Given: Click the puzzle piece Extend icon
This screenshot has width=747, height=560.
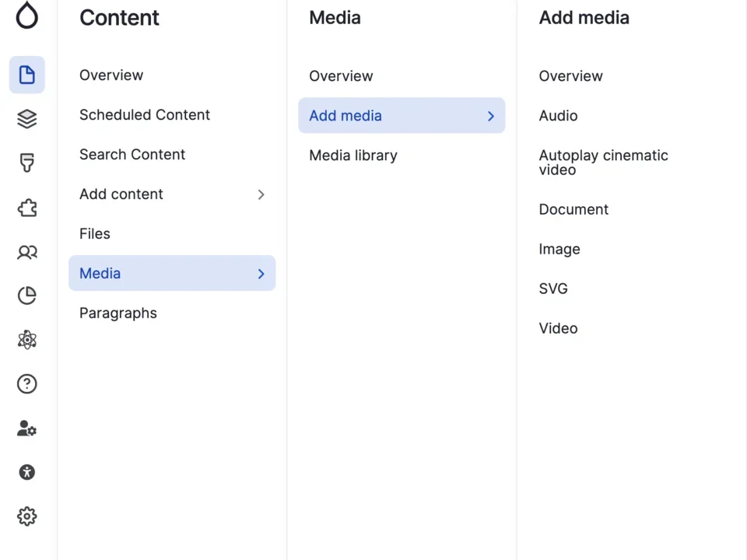Looking at the screenshot, I should 27,208.
